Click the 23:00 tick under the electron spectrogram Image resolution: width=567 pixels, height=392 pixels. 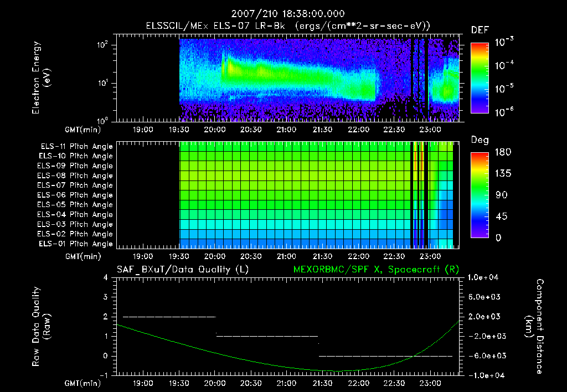point(430,130)
